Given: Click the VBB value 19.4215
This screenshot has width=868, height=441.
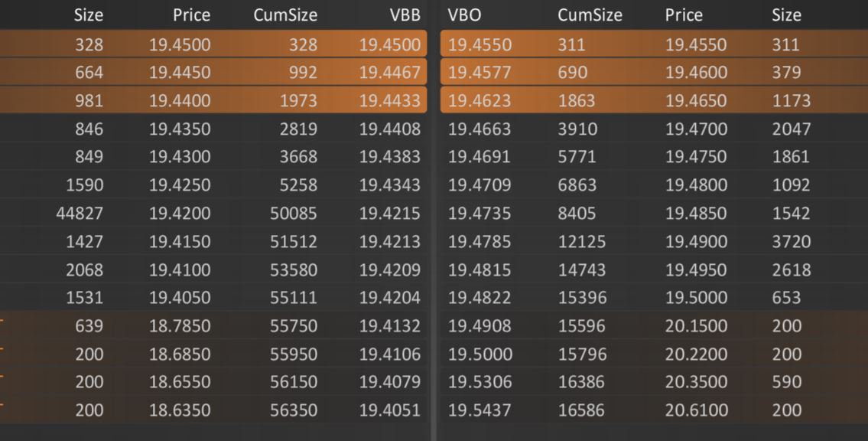Looking at the screenshot, I should 390,214.
